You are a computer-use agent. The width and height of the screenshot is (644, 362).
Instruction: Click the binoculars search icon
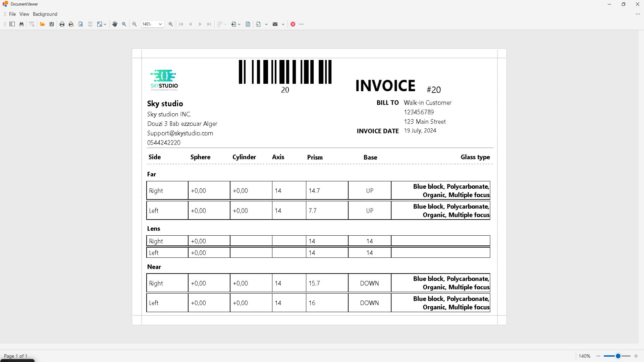click(21, 24)
